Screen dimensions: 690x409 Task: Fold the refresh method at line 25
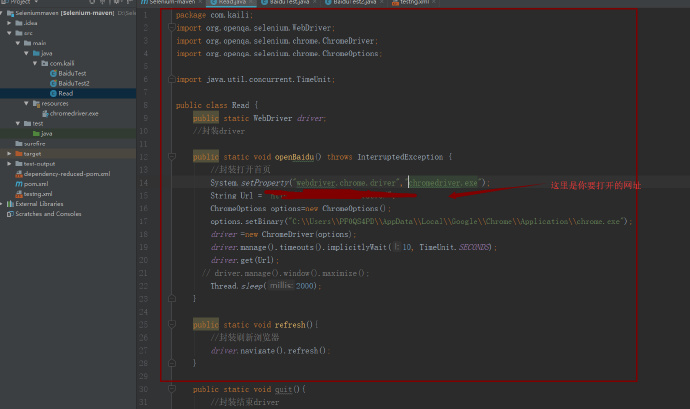[x=172, y=324]
